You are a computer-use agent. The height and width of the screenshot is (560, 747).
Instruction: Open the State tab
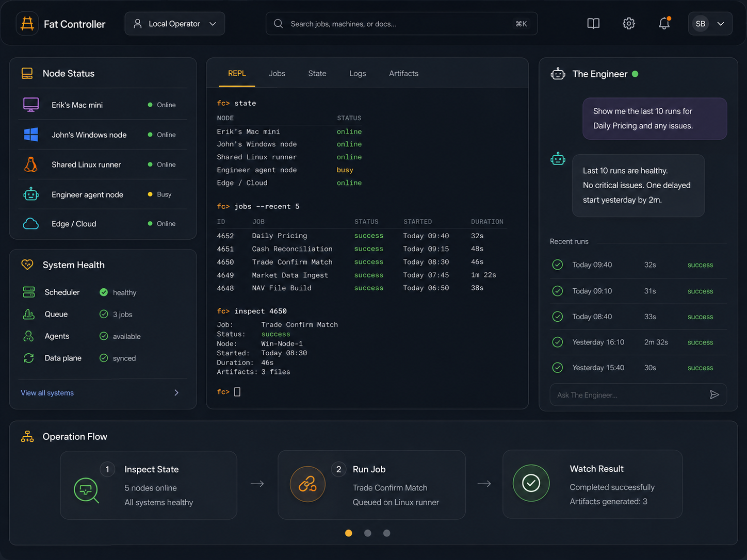coord(317,74)
